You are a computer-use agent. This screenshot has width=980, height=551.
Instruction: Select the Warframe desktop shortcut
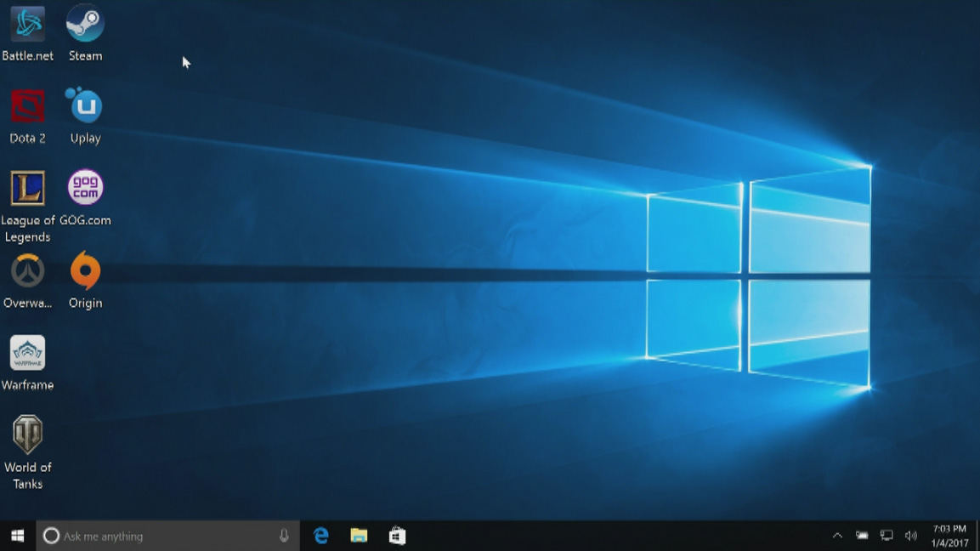coord(27,363)
